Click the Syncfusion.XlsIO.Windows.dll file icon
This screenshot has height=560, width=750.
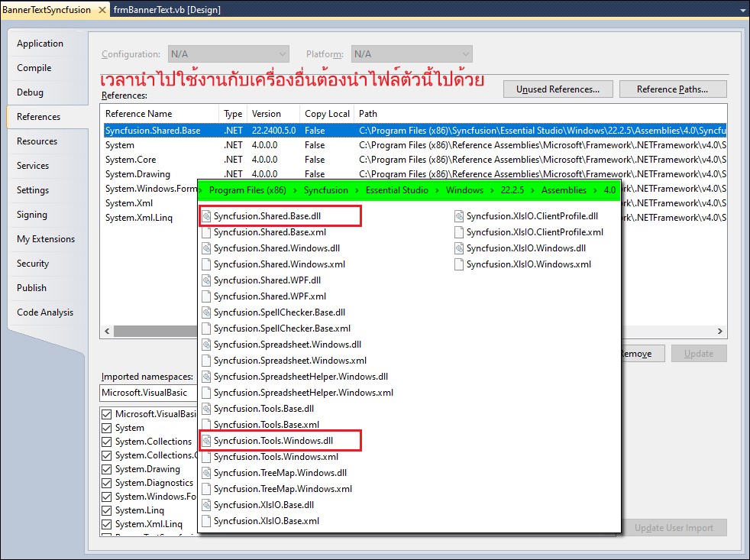click(459, 248)
